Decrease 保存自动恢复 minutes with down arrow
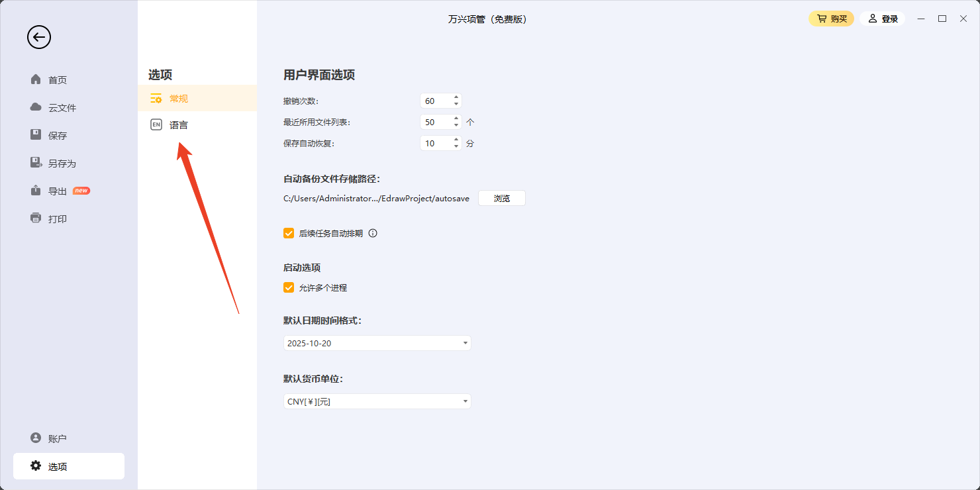Screen dimensions: 980x490 click(x=456, y=146)
